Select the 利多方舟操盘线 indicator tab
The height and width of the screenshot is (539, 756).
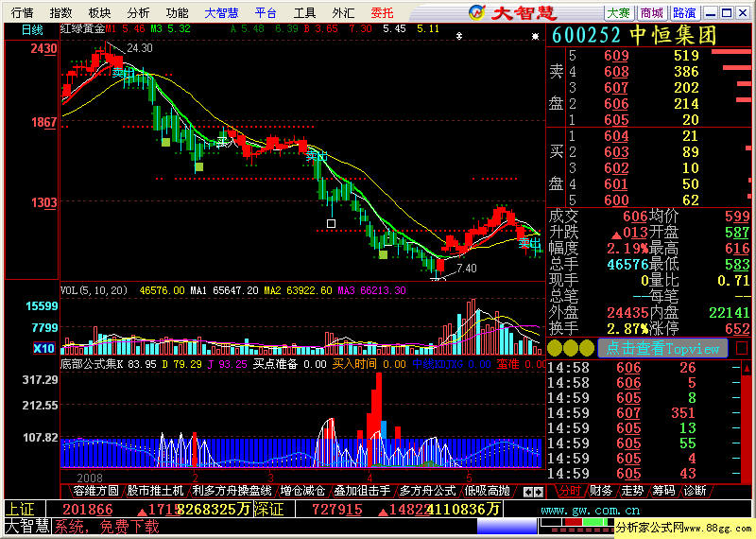click(232, 491)
